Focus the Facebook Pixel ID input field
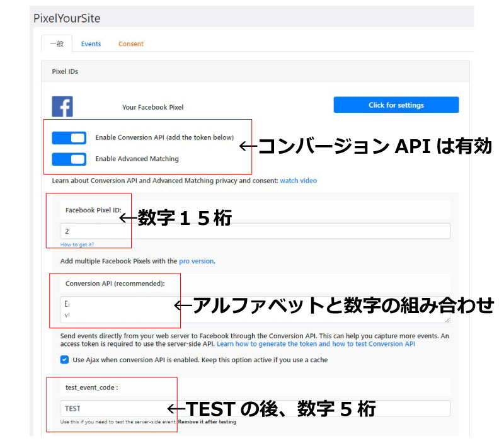The height and width of the screenshot is (441, 504). pos(255,231)
